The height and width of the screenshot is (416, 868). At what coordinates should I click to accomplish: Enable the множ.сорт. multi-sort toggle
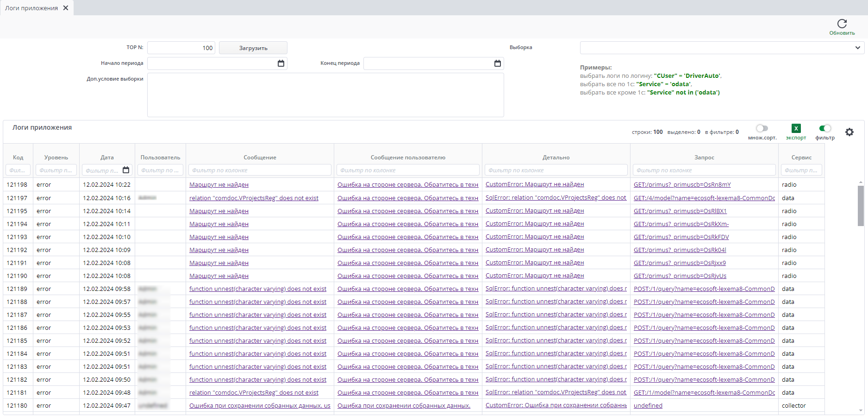[x=762, y=128]
